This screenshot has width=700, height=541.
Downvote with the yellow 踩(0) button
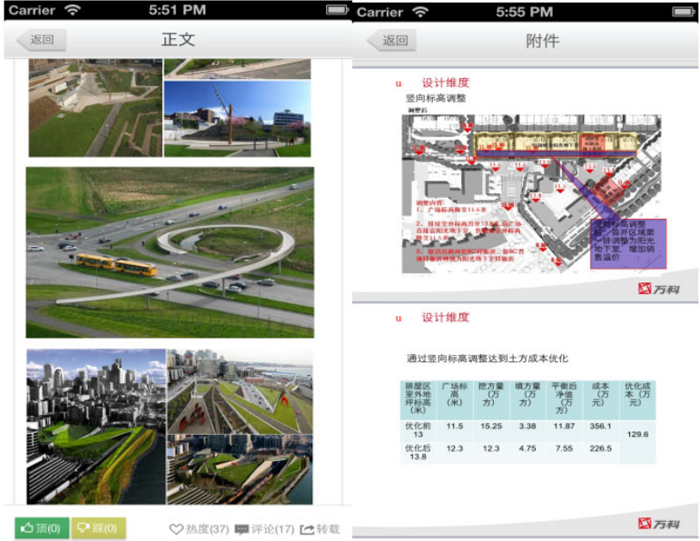tap(98, 528)
